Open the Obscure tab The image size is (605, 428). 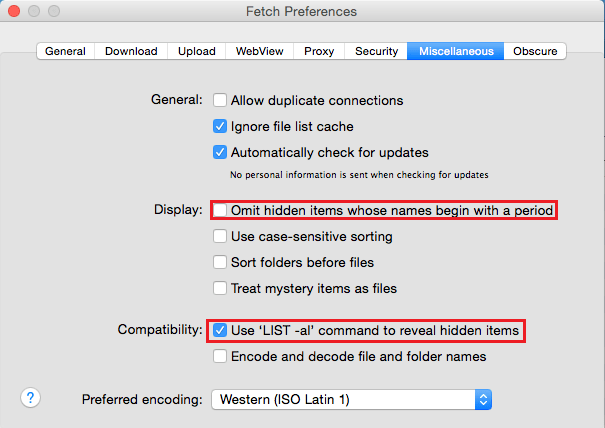click(535, 51)
